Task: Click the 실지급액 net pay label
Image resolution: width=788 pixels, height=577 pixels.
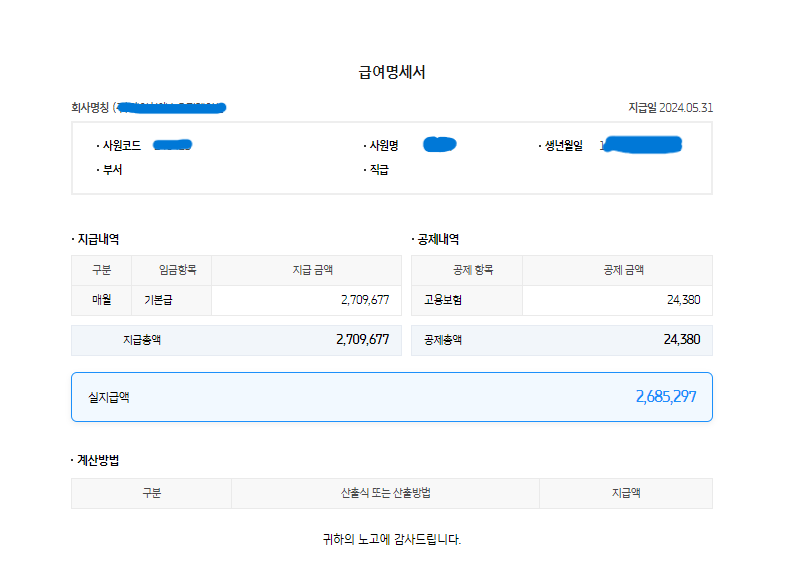Action: tap(108, 397)
